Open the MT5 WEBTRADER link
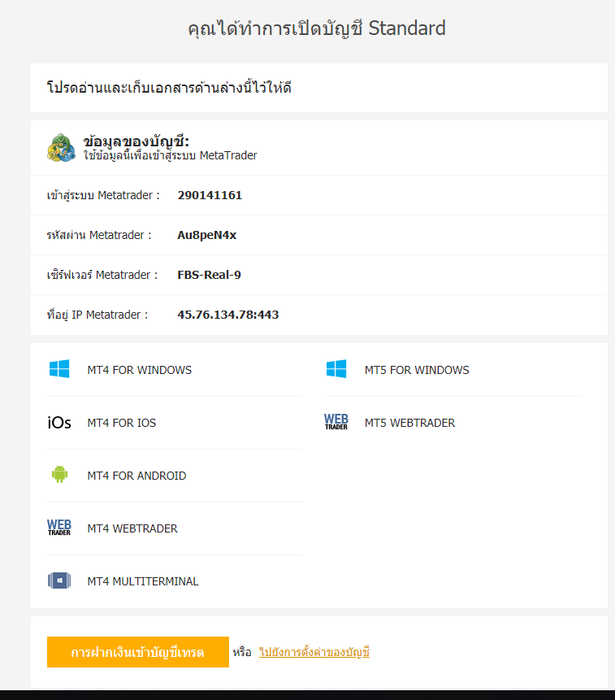The image size is (615, 700). [x=409, y=423]
